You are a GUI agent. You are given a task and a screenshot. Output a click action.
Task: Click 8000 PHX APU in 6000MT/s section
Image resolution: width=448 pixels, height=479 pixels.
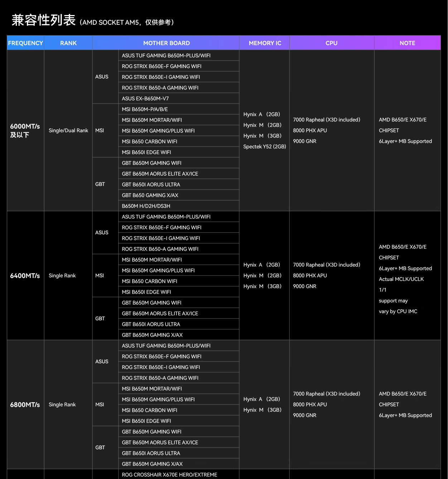tap(310, 130)
